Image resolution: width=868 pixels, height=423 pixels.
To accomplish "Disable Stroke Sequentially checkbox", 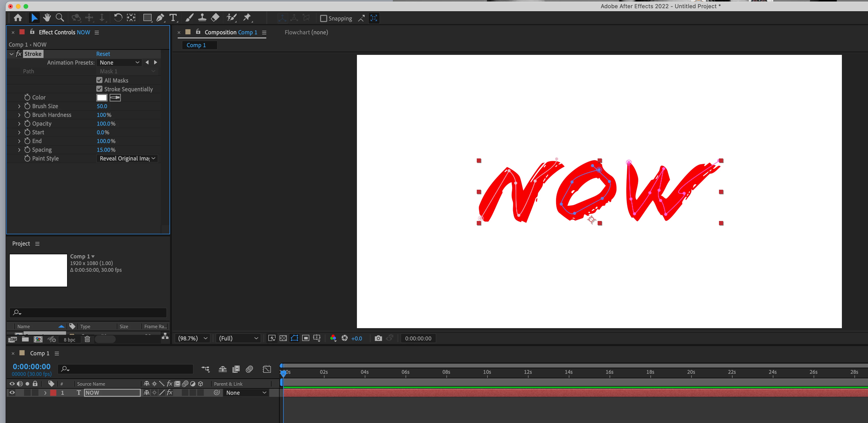I will click(99, 89).
